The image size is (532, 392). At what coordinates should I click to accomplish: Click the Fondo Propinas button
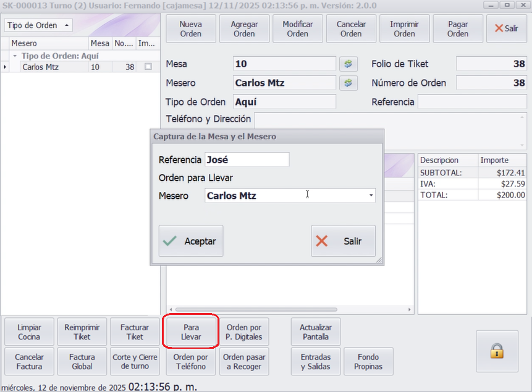tap(368, 362)
